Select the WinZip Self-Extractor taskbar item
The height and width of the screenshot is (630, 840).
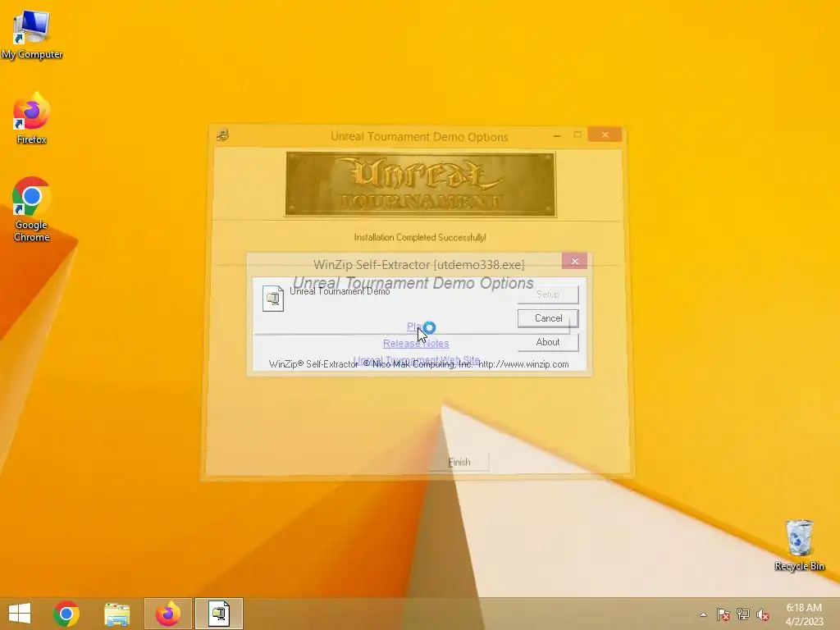218,614
